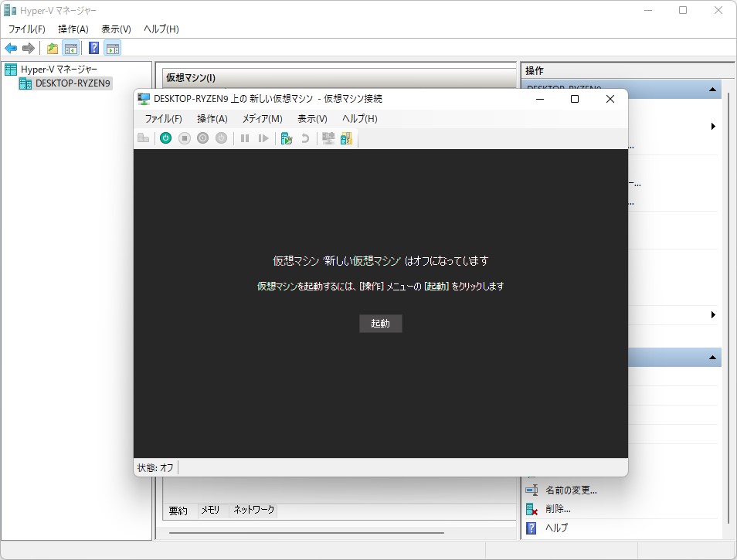
Task: Click the delete icon beside 削除...
Action: (532, 509)
